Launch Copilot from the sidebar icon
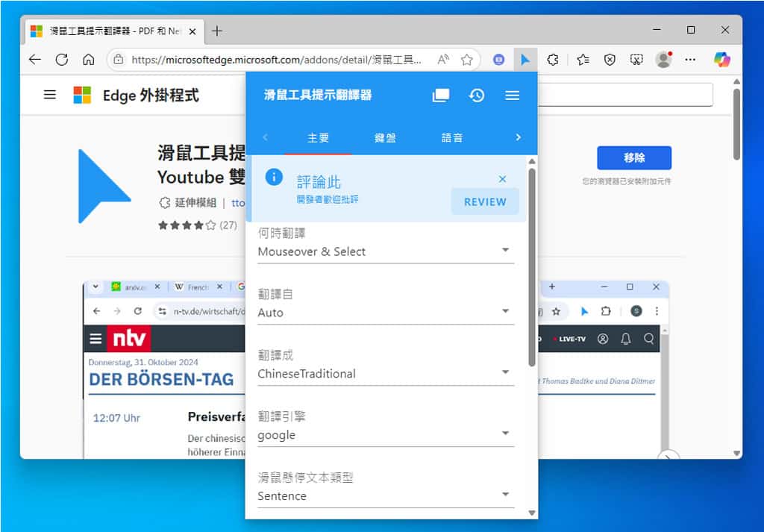This screenshot has width=764, height=532. click(722, 60)
